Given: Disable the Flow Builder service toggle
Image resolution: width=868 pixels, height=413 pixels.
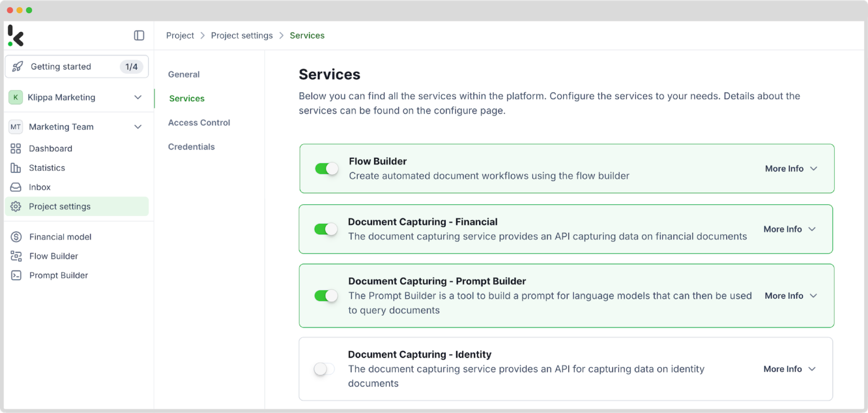Looking at the screenshot, I should click(326, 169).
